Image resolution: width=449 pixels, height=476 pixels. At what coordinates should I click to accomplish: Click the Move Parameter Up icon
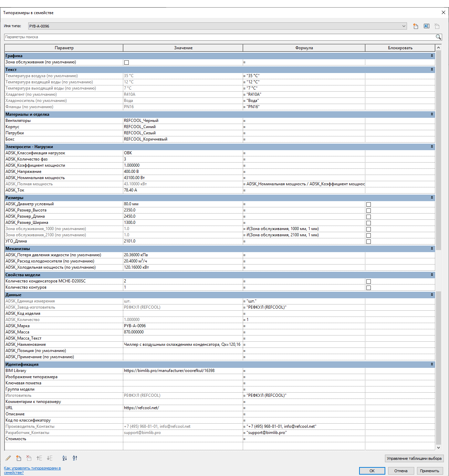[39, 458]
